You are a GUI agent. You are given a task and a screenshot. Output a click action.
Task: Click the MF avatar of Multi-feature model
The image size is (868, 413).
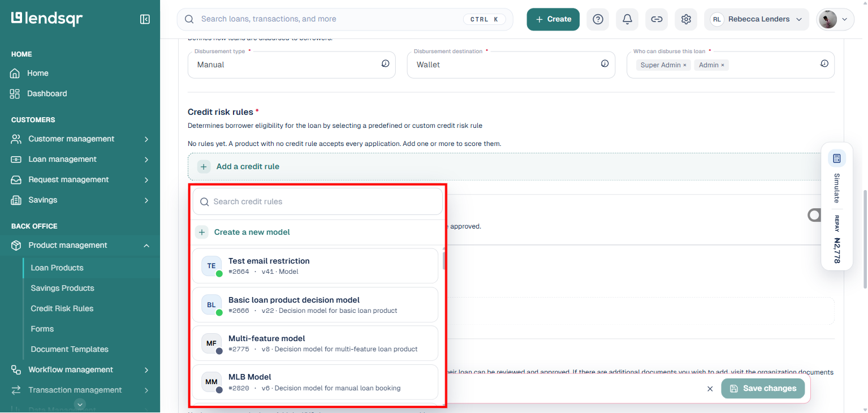tap(211, 343)
